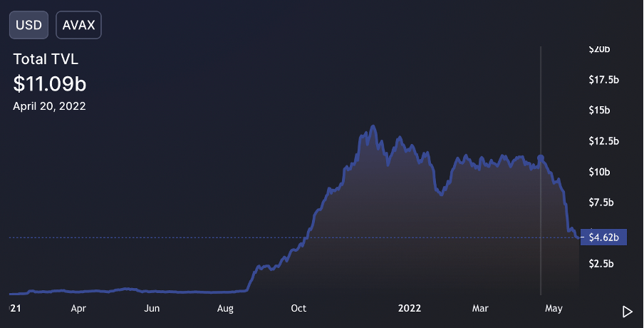644x328 pixels.
Task: Click the Jun x-axis label
Action: [151, 309]
